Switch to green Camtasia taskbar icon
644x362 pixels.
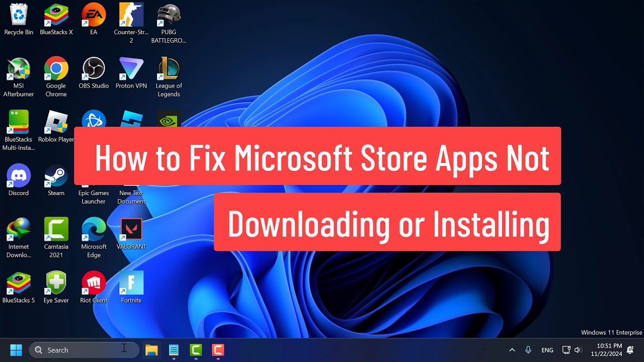[196, 350]
